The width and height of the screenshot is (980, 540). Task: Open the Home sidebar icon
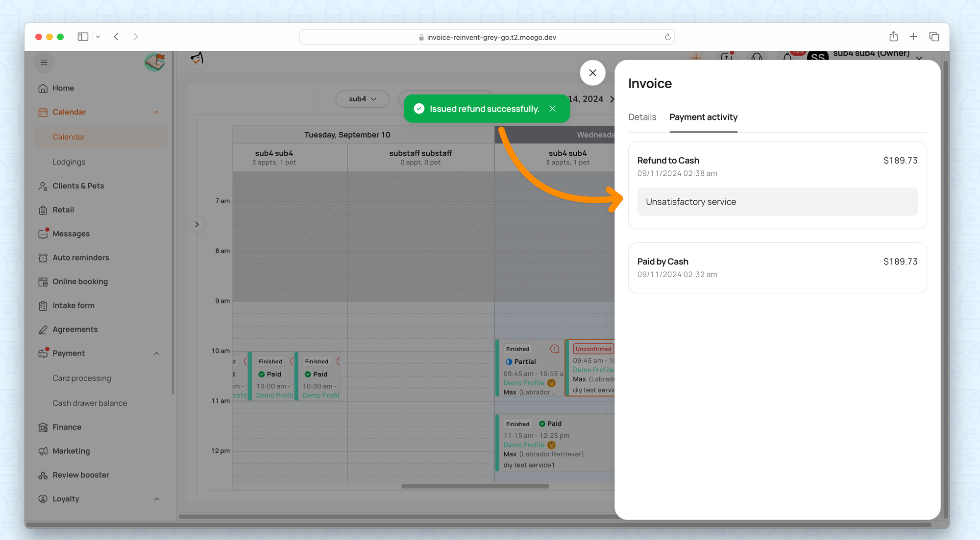click(x=43, y=88)
